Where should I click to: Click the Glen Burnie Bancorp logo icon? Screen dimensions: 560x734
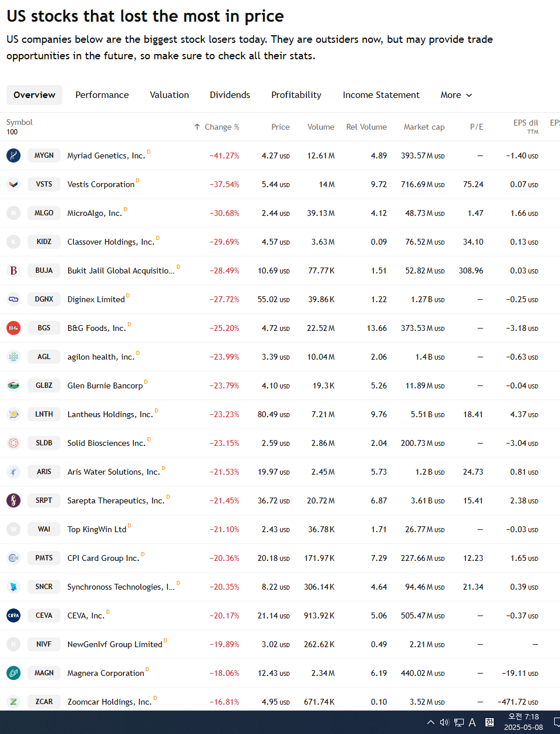[14, 385]
